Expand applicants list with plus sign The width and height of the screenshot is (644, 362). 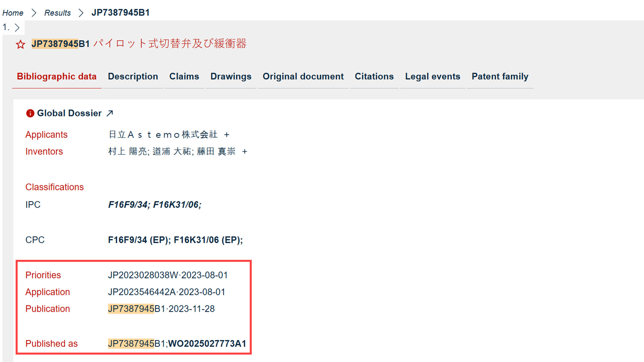[x=227, y=135]
